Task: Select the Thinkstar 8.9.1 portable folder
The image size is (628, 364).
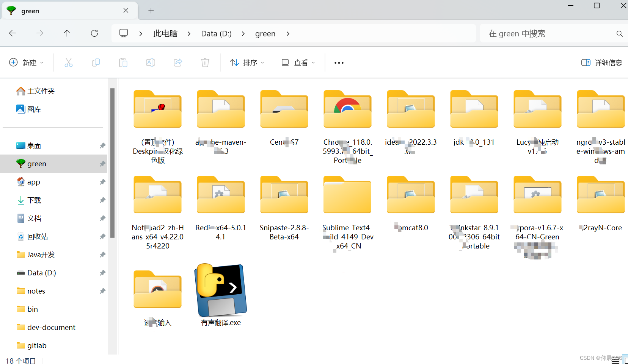Action: pyautogui.click(x=474, y=195)
